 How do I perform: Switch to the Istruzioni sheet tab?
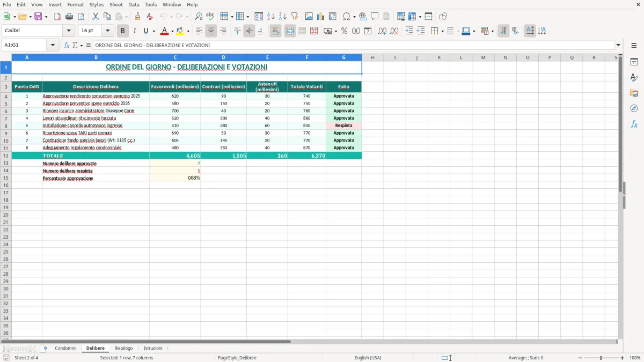[x=153, y=348]
